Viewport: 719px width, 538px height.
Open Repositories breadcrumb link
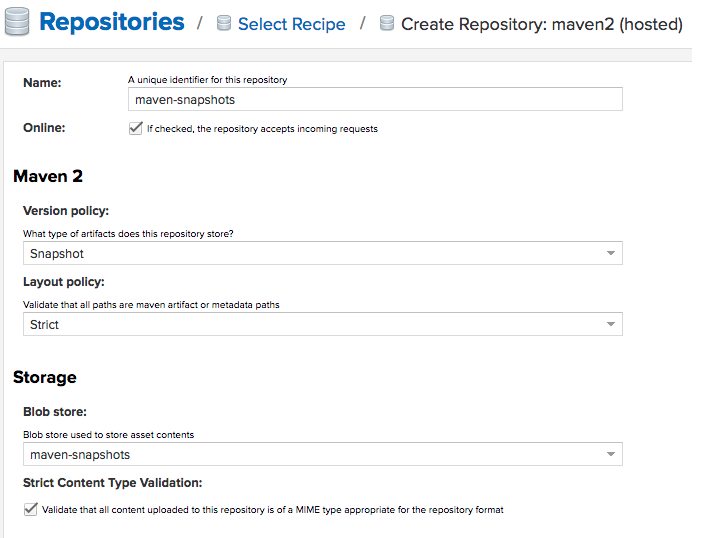pos(111,22)
